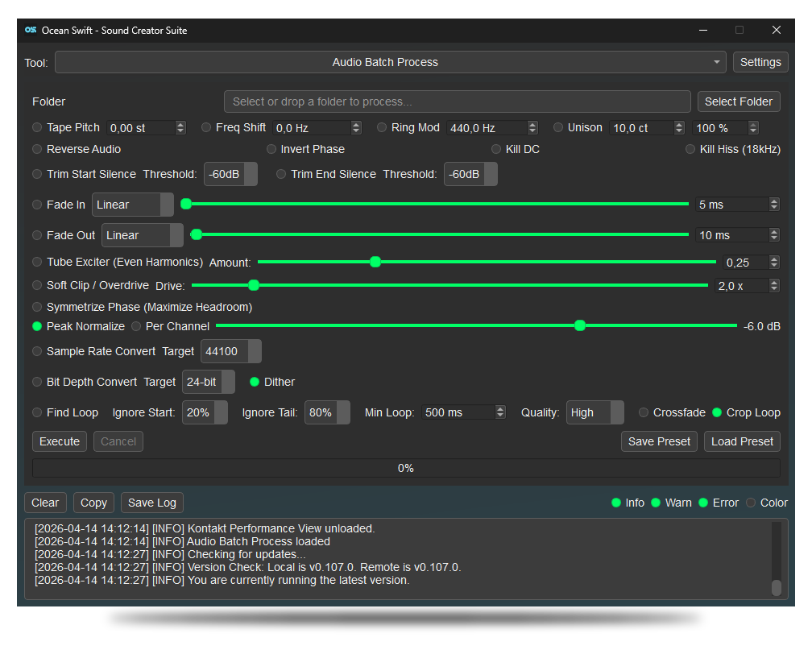Click the folder path input field
This screenshot has width=812, height=654.
(457, 101)
